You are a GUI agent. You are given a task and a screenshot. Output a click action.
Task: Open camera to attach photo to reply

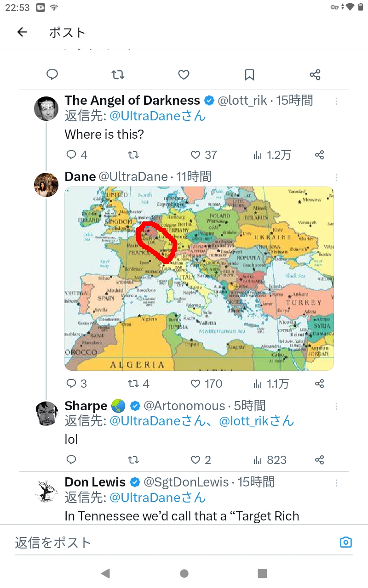pos(345,543)
